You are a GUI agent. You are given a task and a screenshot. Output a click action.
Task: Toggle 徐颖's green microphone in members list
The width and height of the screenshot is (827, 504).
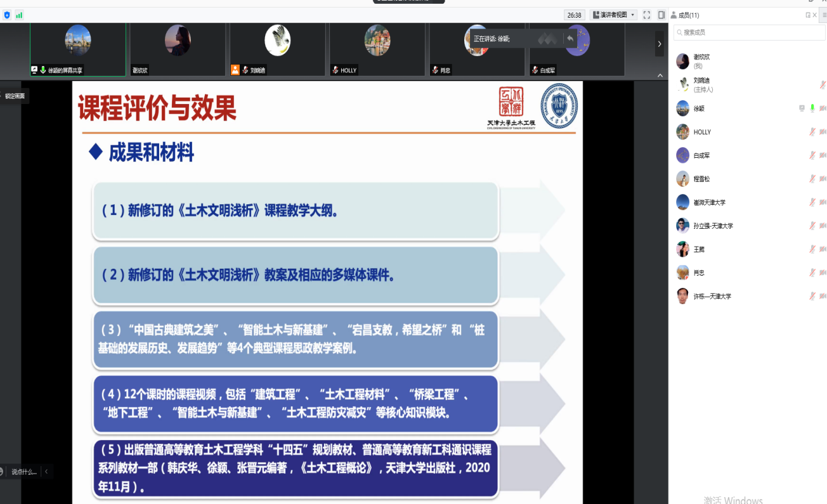pyautogui.click(x=812, y=108)
